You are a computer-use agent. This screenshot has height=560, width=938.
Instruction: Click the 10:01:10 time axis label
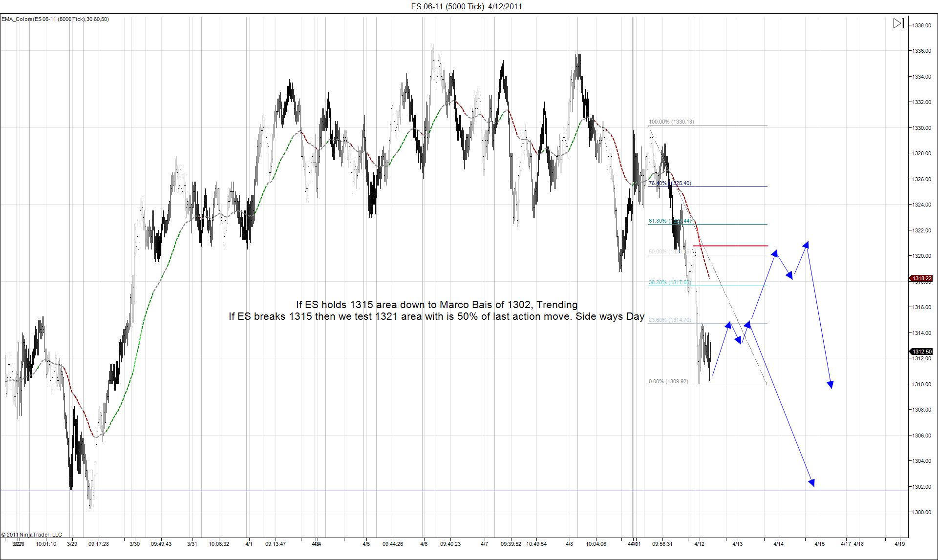coord(46,543)
